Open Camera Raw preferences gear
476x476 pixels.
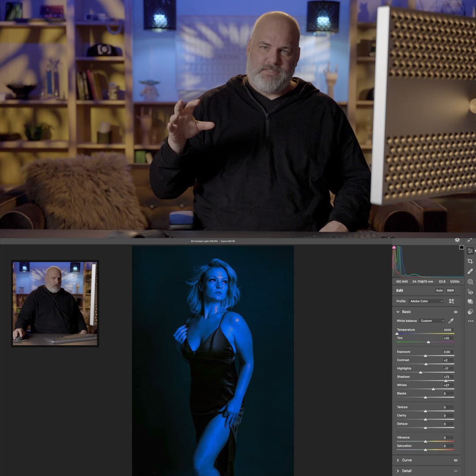[x=457, y=240]
